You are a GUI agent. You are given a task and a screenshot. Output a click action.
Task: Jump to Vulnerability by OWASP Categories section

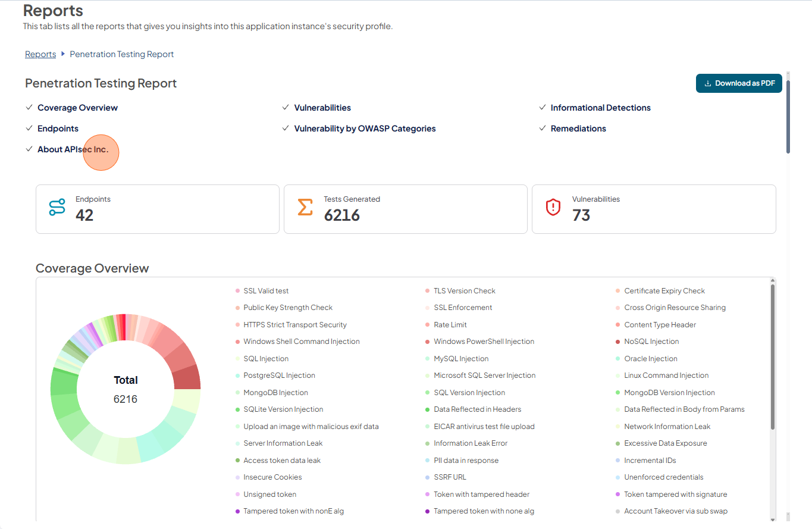pyautogui.click(x=365, y=129)
